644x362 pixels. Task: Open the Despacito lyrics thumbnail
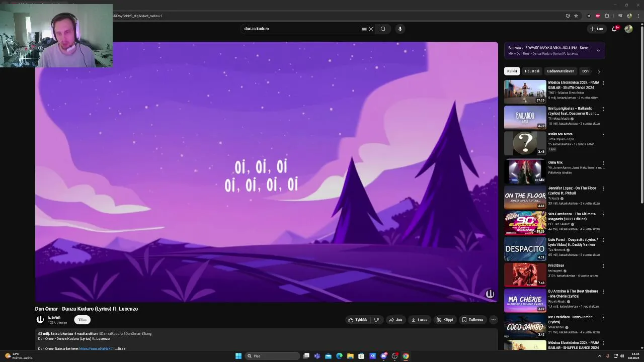click(x=525, y=248)
